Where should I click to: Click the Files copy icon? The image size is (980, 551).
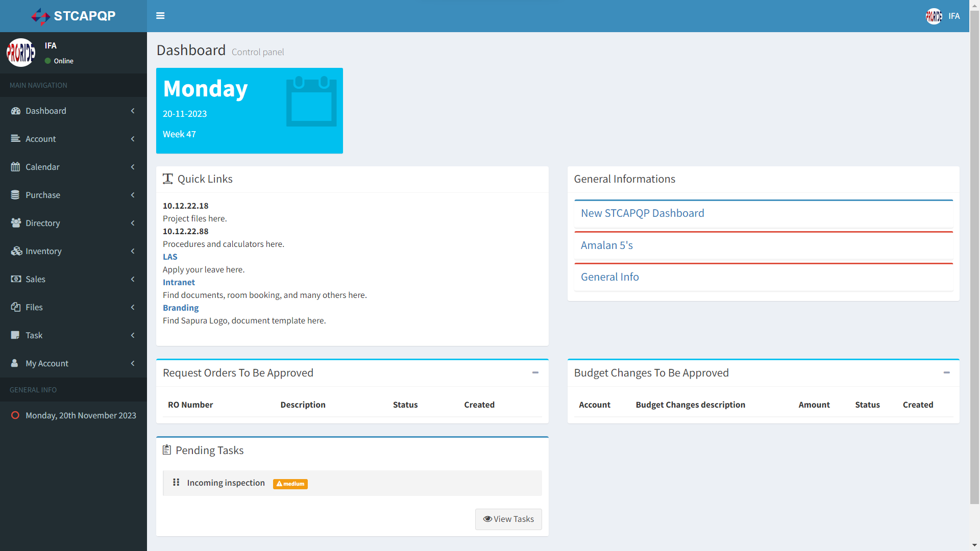click(16, 307)
